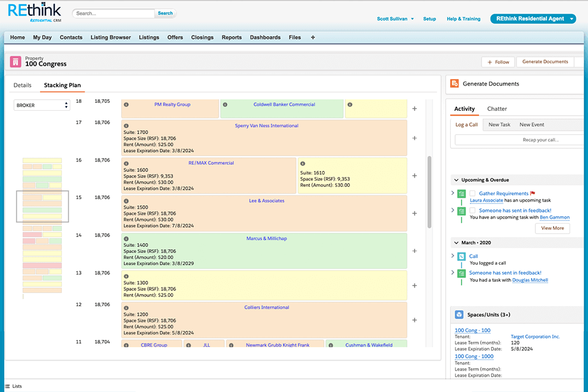The width and height of the screenshot is (588, 392).
Task: Click the stacking plan minimap thumbnail
Action: [x=42, y=228]
